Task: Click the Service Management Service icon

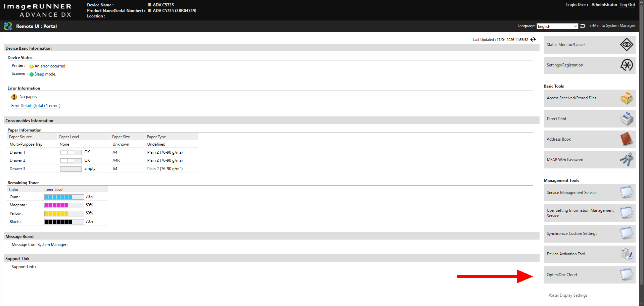Action: point(627,193)
